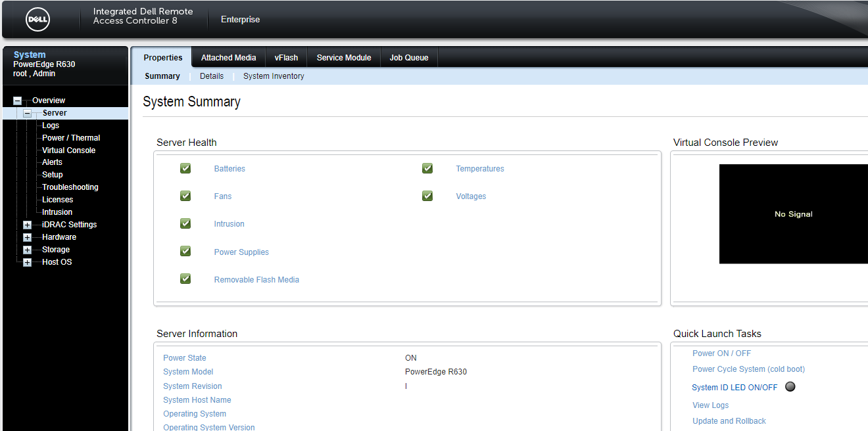The image size is (868, 431).
Task: Switch to the Job Queue tab
Action: click(409, 58)
